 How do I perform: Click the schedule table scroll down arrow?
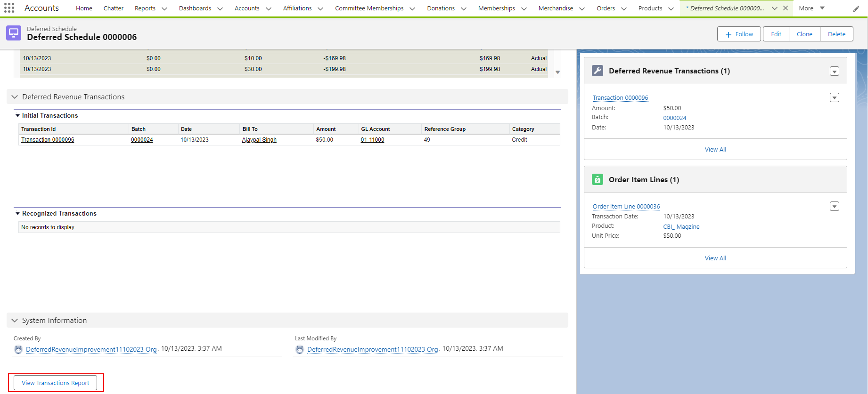tap(557, 72)
